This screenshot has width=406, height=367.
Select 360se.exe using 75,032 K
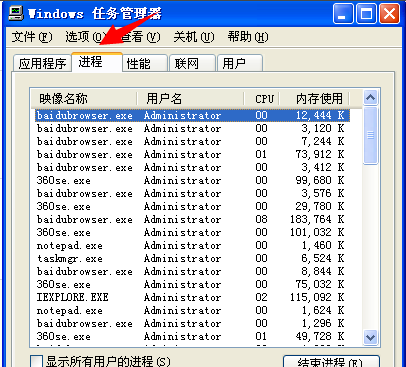[x=192, y=284]
